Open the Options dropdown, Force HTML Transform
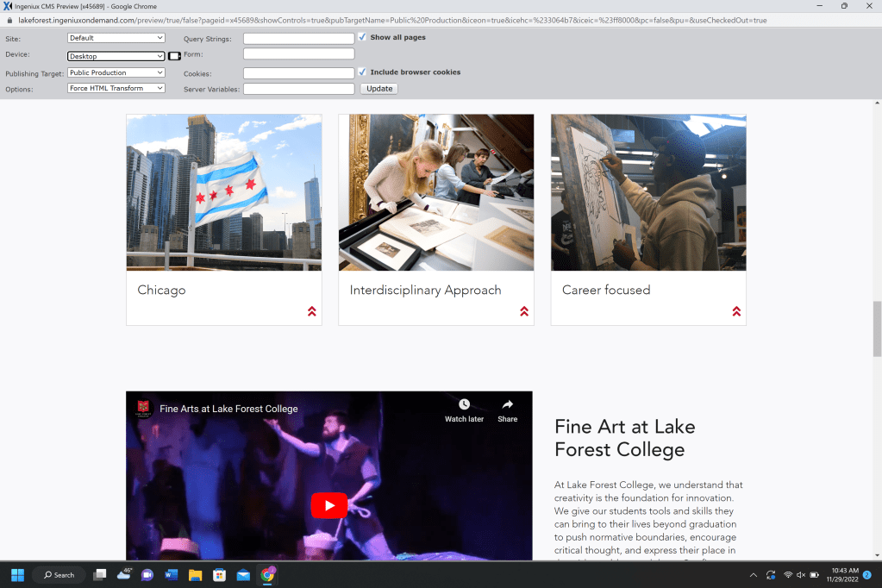The height and width of the screenshot is (588, 882). click(116, 89)
